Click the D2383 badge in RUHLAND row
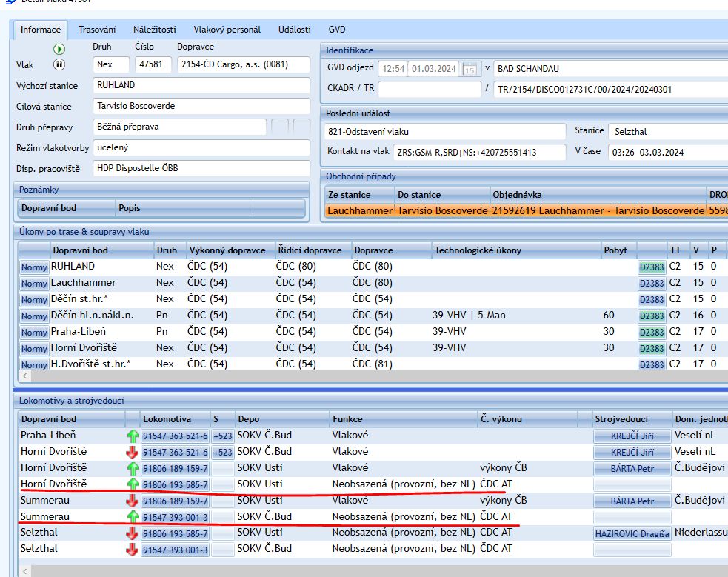This screenshot has height=577, width=728. (652, 267)
